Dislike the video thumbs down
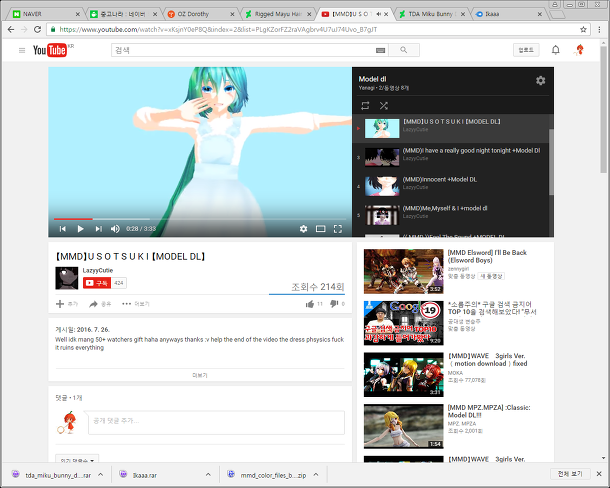 click(334, 304)
